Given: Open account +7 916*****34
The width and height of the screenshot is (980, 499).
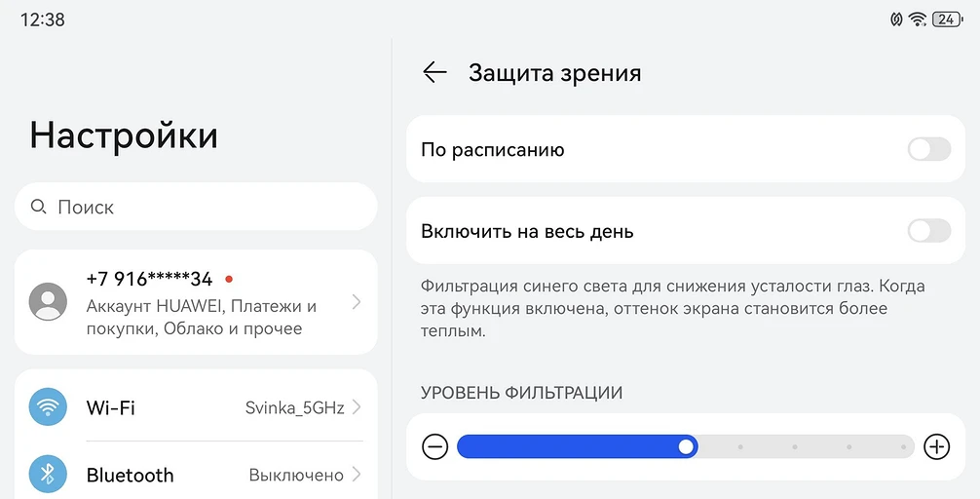Looking at the screenshot, I should (x=195, y=302).
